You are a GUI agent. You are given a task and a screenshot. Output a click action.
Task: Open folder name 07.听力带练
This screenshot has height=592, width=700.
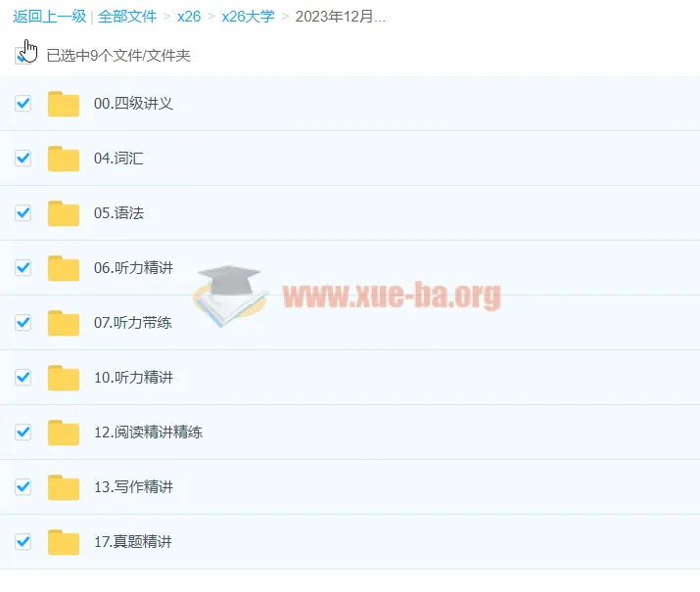click(133, 323)
